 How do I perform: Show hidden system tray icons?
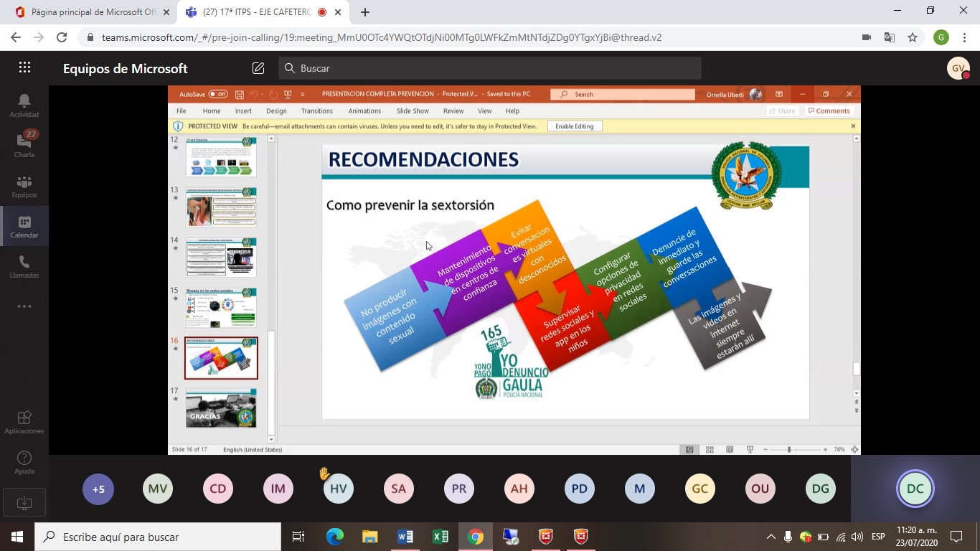pos(771,537)
